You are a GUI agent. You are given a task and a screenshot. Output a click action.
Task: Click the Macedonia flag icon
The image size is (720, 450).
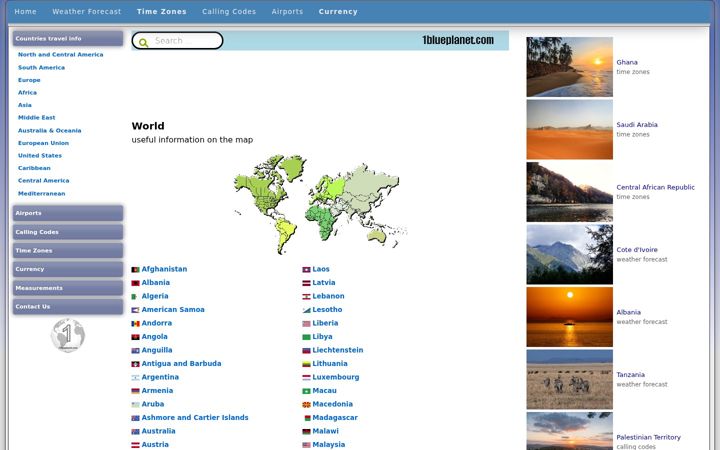306,405
